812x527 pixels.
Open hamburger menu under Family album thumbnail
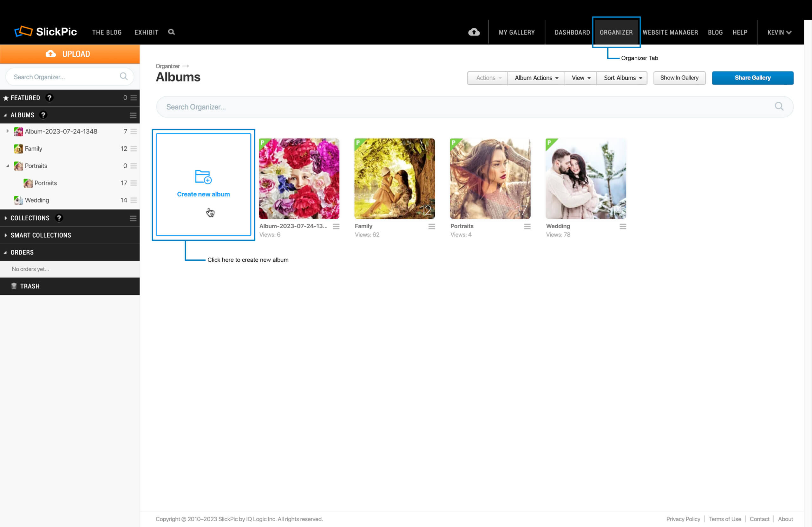tap(432, 226)
